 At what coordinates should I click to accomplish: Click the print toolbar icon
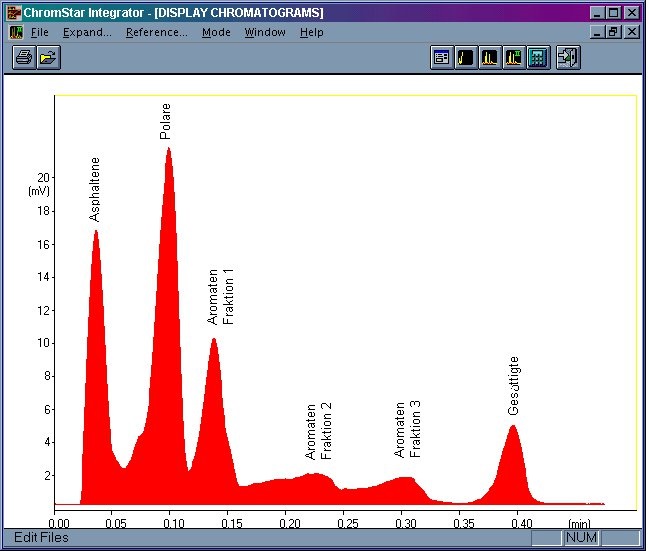coord(24,57)
